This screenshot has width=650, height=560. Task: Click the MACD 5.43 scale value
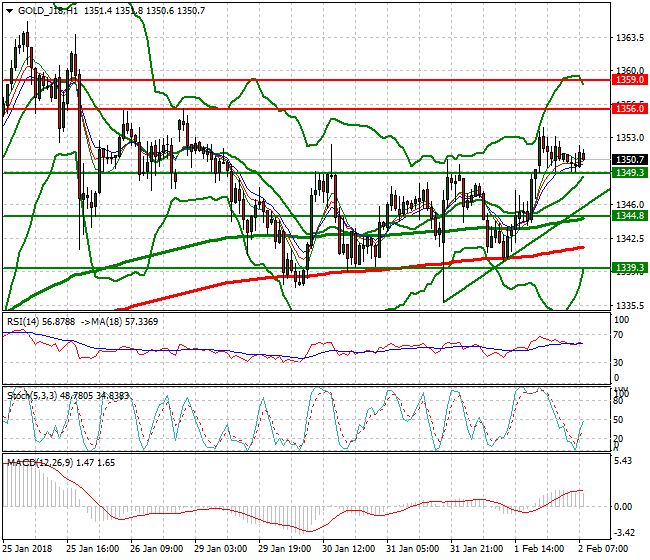(x=623, y=461)
